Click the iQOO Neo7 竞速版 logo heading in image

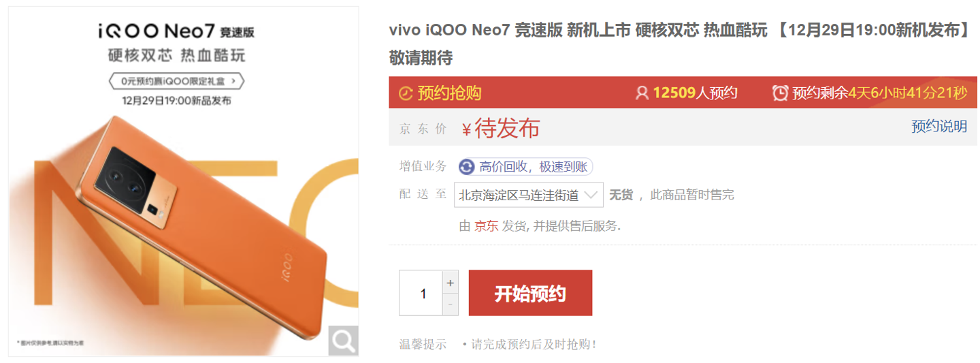pos(176,31)
